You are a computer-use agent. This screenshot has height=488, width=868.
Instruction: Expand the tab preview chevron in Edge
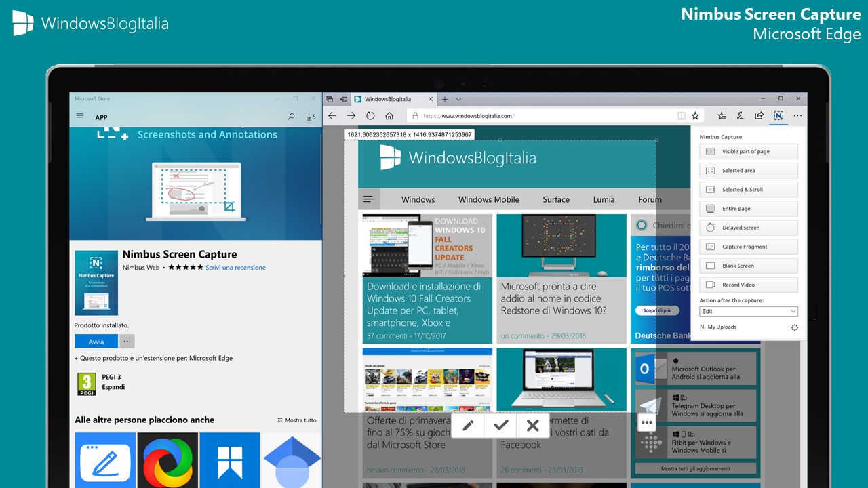[x=459, y=99]
